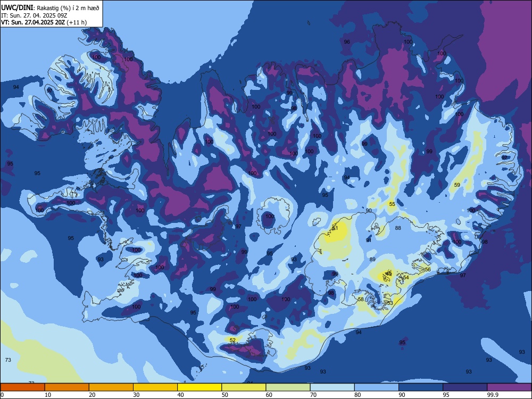Viewport: 532px width, 399px height.
Task: Click the '10' legend tick label
Action: pyautogui.click(x=48, y=395)
